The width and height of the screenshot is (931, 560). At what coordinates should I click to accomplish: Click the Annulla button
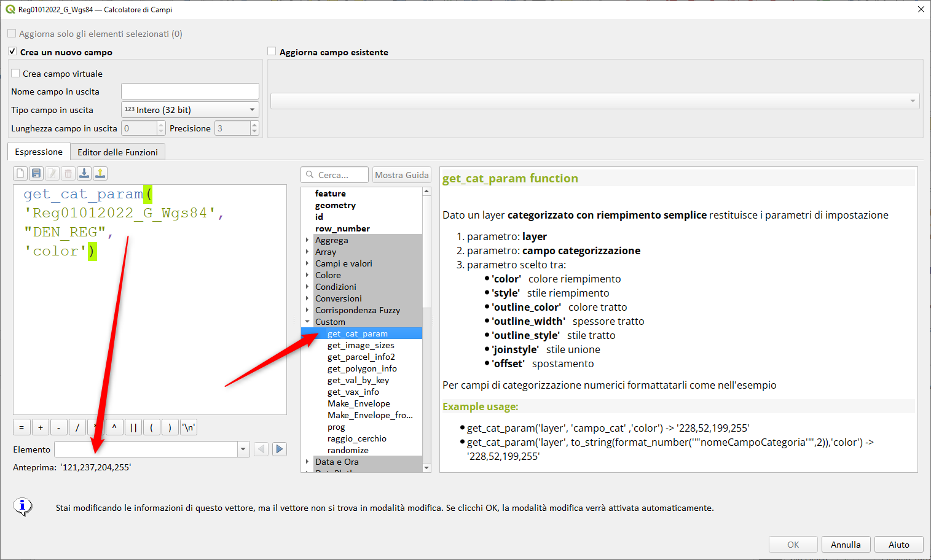(x=846, y=545)
